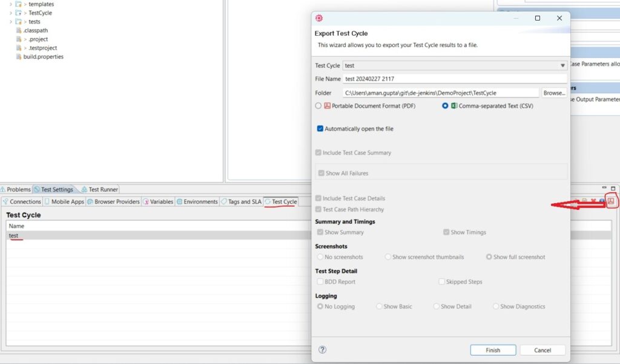Select the TestCycle folder in tree
This screenshot has height=364, width=620.
[40, 13]
